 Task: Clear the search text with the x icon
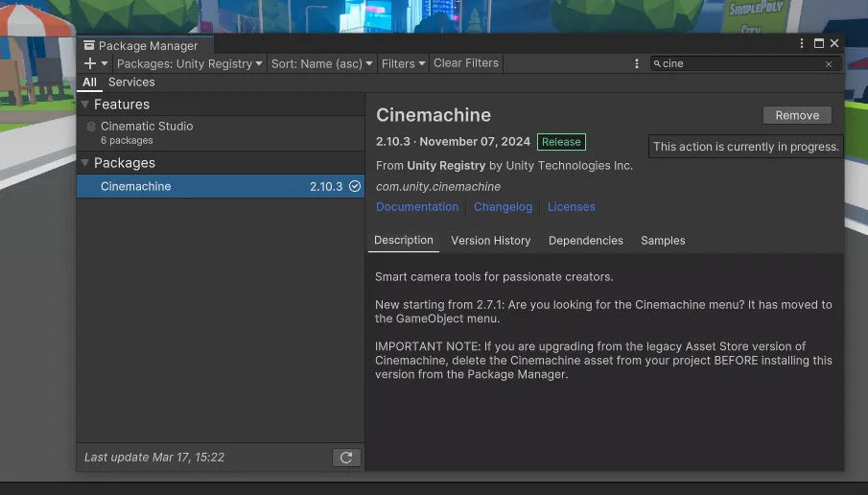click(829, 64)
